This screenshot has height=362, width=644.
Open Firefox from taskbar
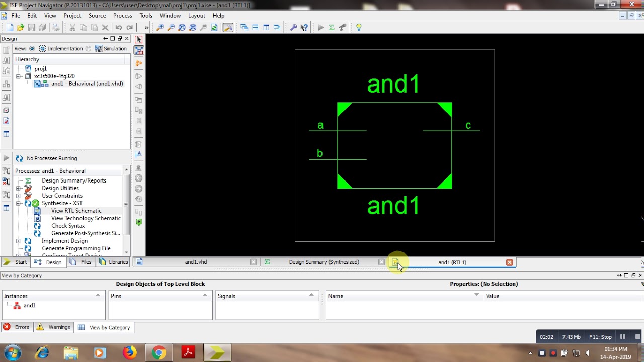pyautogui.click(x=130, y=353)
